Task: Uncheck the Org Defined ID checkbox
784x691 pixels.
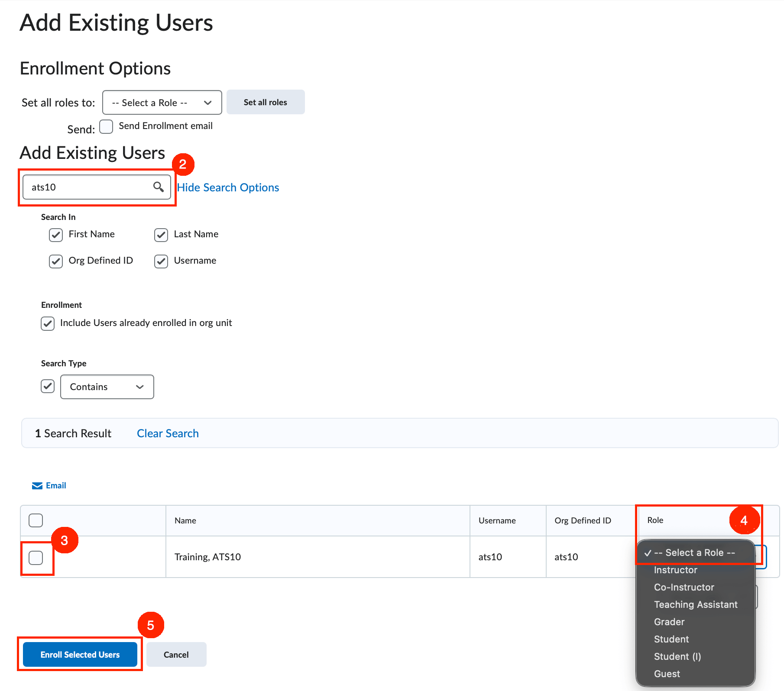Action: click(x=56, y=261)
